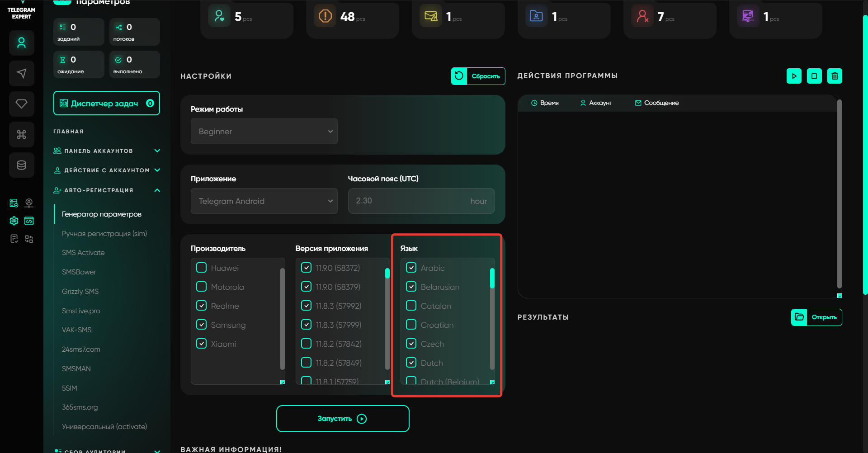Click the Сбросить reset button
Viewport: 868px width, 453px height.
478,76
